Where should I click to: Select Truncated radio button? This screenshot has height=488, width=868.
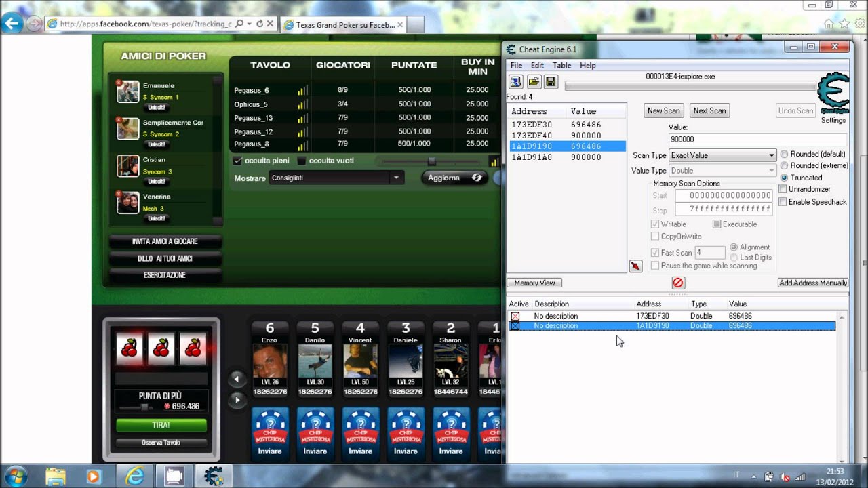tap(784, 178)
